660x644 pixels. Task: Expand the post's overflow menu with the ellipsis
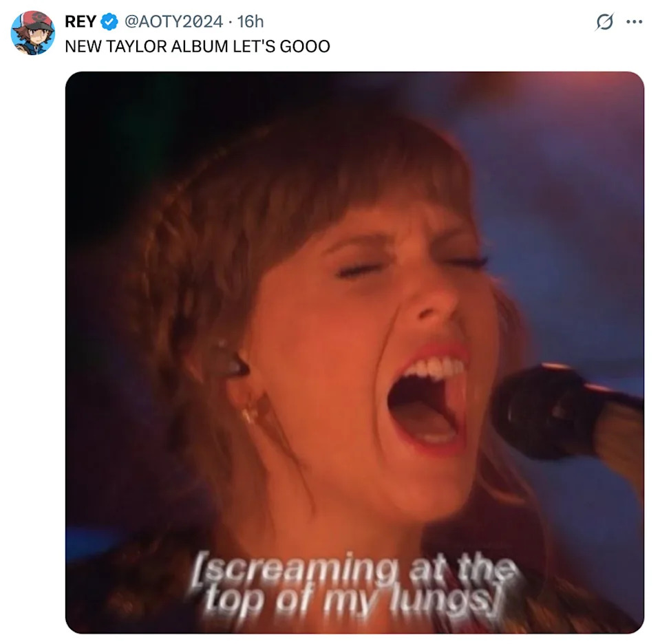click(633, 22)
